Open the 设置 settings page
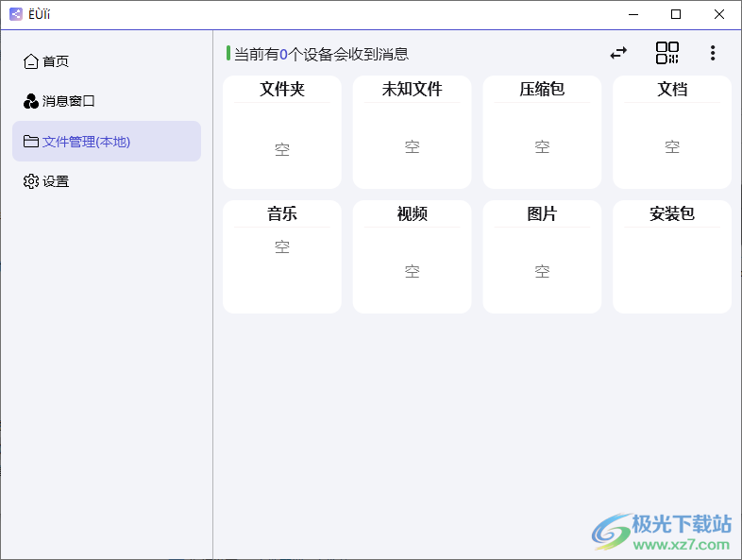The image size is (742, 560). tap(107, 181)
